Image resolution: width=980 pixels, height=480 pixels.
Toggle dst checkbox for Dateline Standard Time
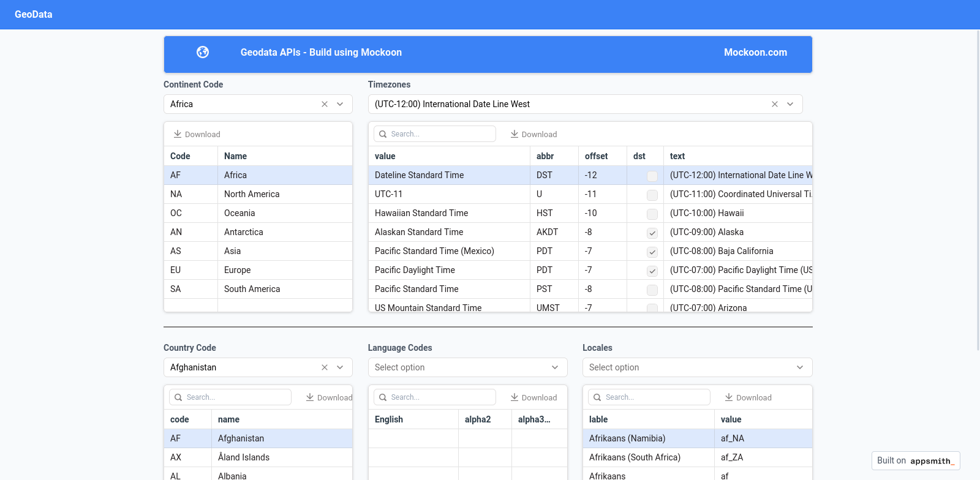pyautogui.click(x=652, y=176)
